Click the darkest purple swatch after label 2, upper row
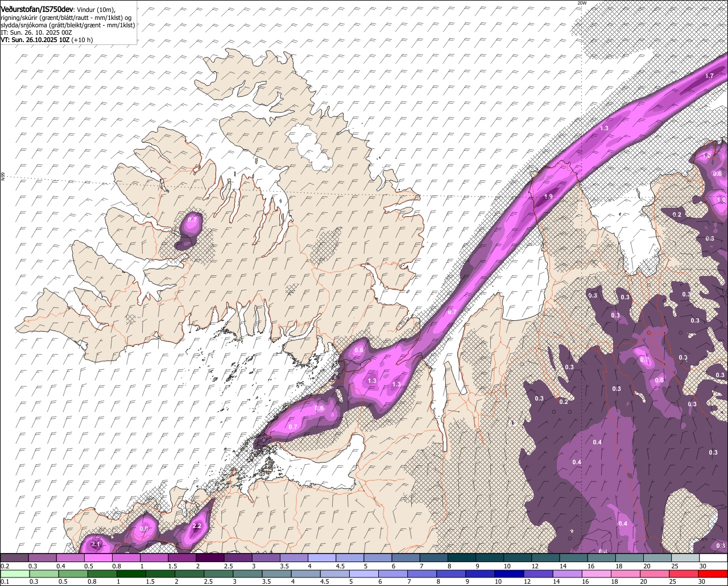The width and height of the screenshot is (728, 586). tap(210, 558)
